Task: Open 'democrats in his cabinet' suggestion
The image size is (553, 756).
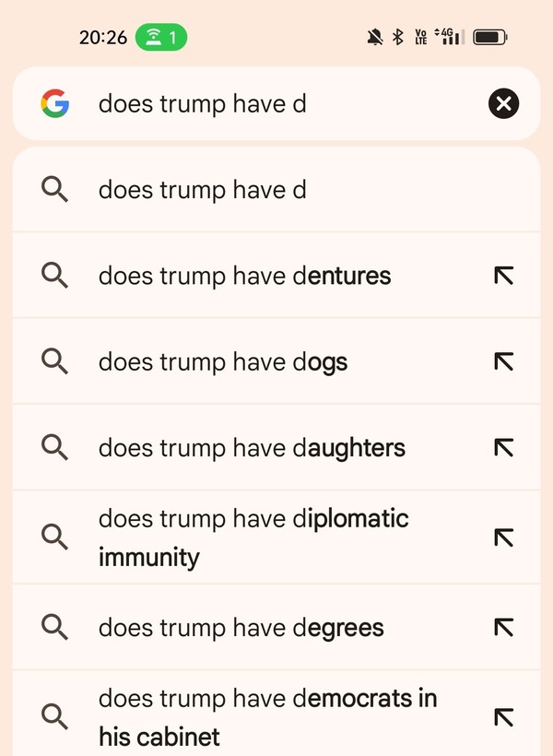Action: click(267, 716)
